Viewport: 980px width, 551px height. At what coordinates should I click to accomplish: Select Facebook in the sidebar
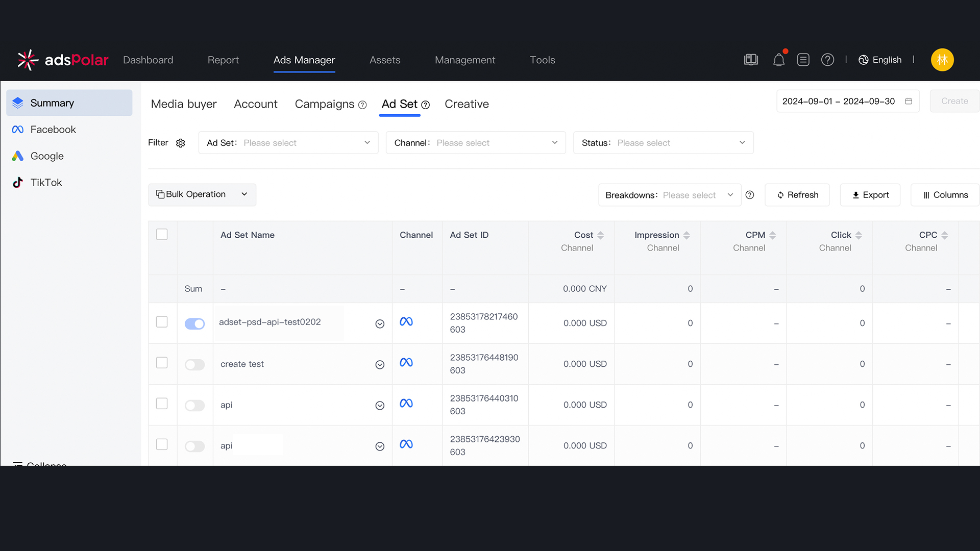[53, 130]
